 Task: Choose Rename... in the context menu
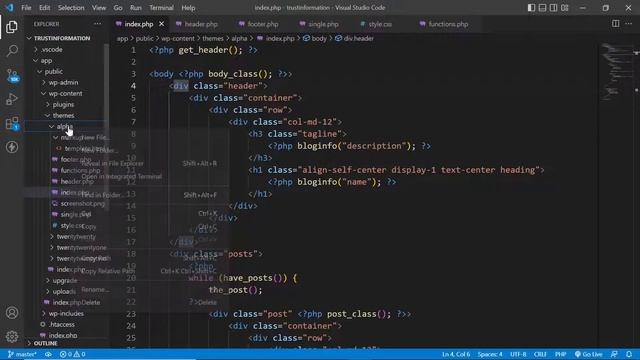coord(95,289)
